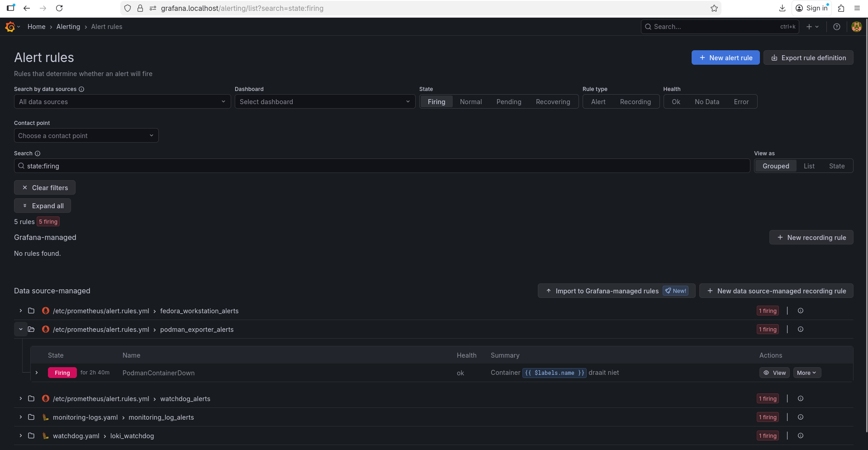Click info icon on fedora_workstation_alerts row
The height and width of the screenshot is (450, 868).
801,311
